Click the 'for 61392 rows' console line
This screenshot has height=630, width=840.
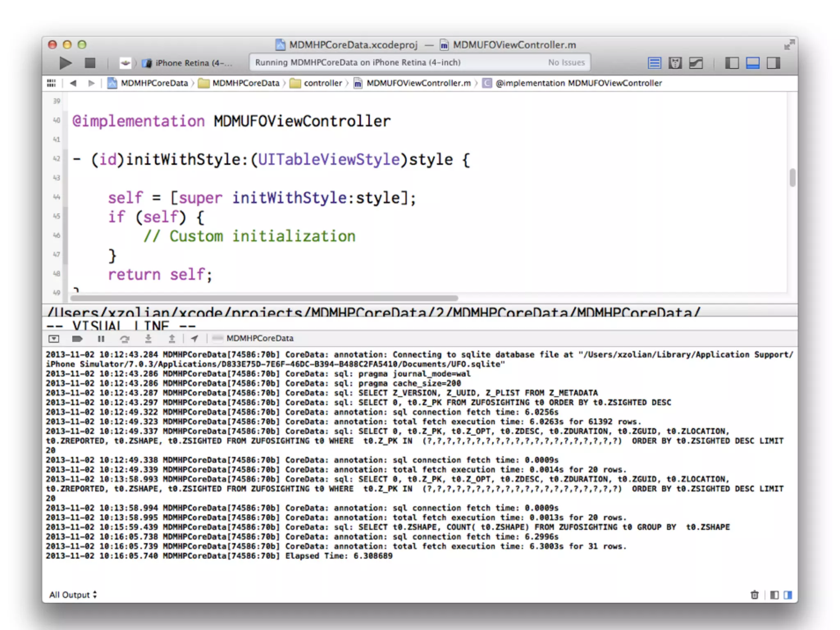click(x=343, y=422)
